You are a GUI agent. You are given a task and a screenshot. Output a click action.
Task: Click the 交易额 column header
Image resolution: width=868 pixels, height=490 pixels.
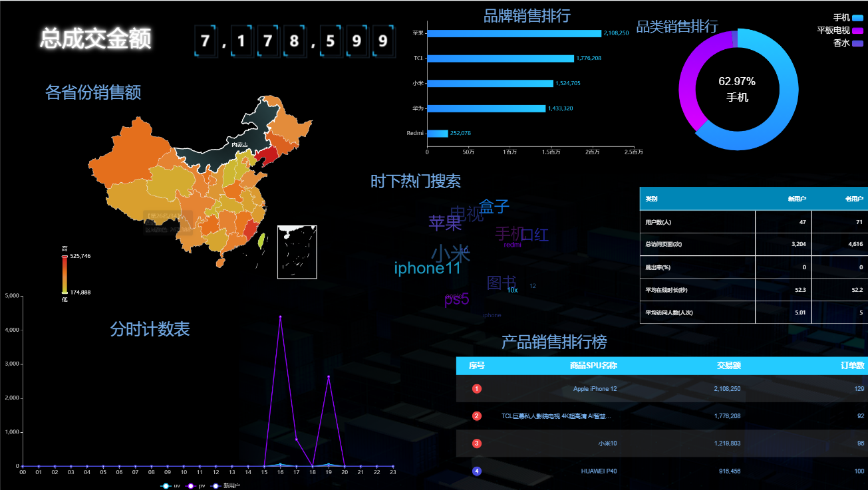click(729, 366)
